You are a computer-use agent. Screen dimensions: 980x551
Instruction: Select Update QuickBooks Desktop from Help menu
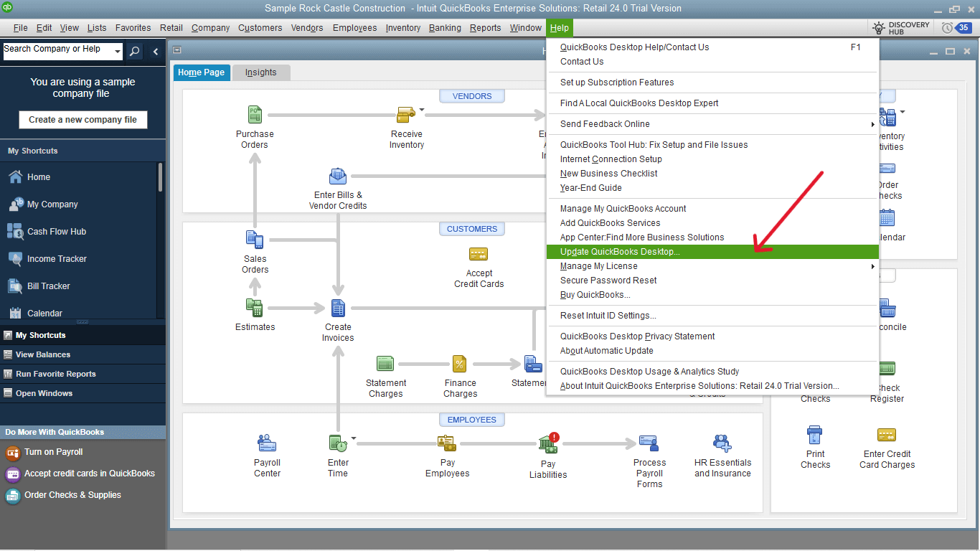click(618, 251)
